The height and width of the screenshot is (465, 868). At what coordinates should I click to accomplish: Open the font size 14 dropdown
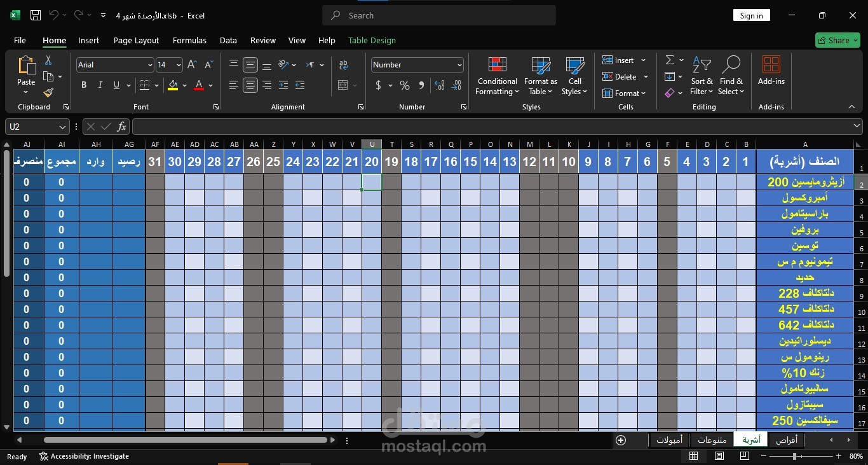179,65
